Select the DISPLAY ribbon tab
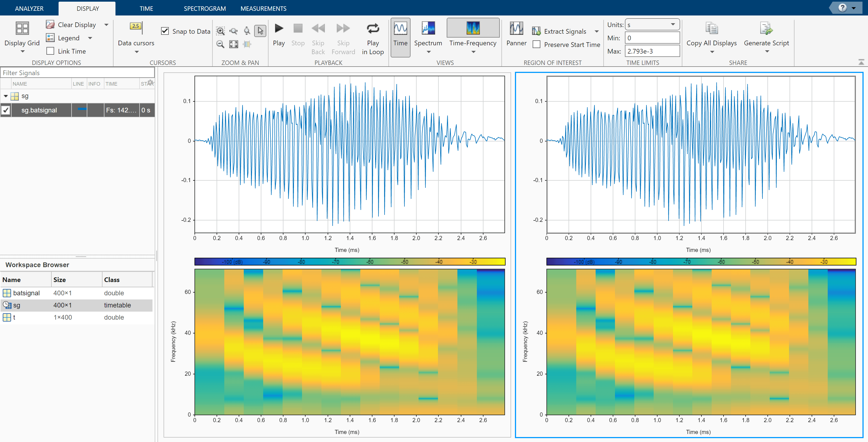The image size is (868, 442). 87,8
